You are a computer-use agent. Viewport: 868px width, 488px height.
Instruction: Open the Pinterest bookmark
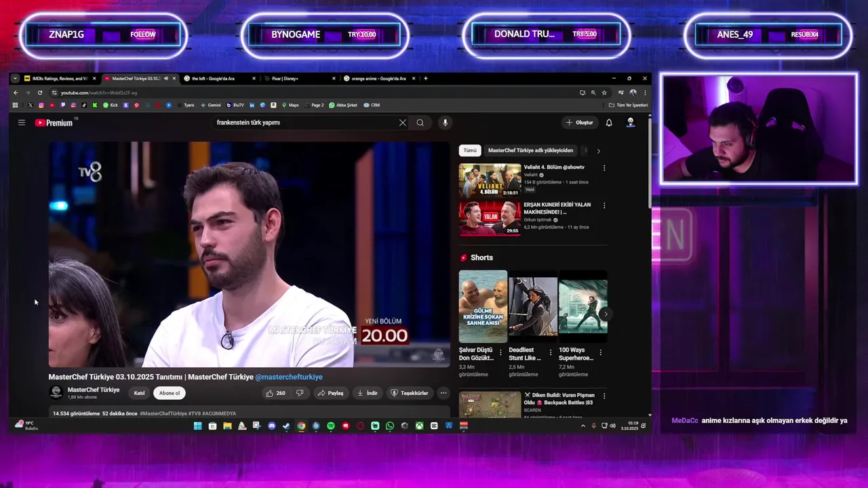(136, 105)
